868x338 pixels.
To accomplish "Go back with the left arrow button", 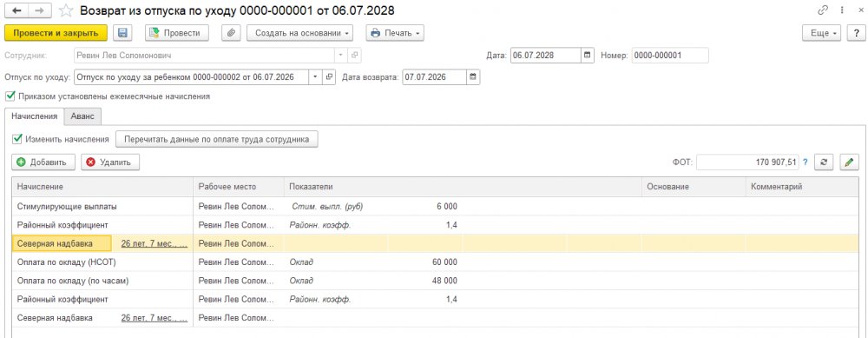I will [x=17, y=10].
